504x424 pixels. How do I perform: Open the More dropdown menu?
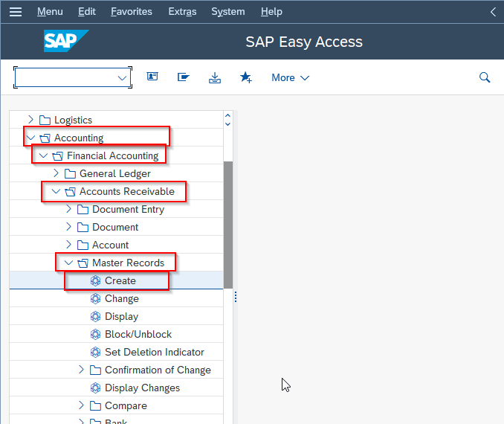[290, 77]
